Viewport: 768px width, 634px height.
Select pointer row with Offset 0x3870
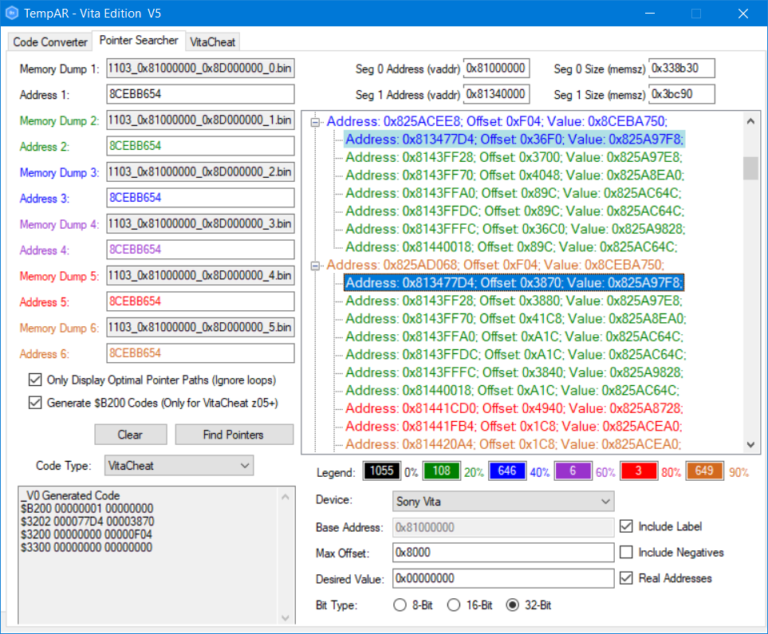pos(514,283)
